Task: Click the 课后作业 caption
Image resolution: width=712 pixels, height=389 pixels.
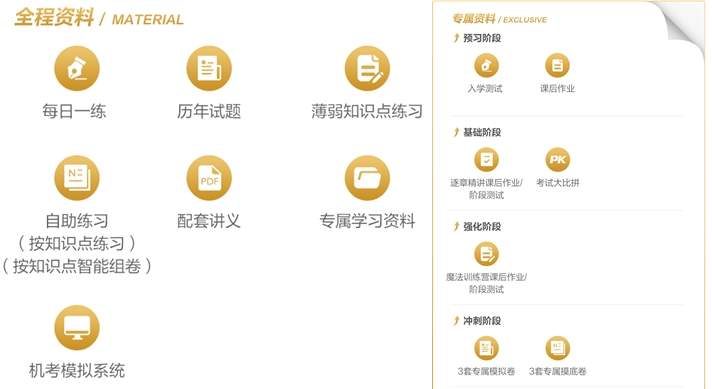Action: [x=557, y=89]
